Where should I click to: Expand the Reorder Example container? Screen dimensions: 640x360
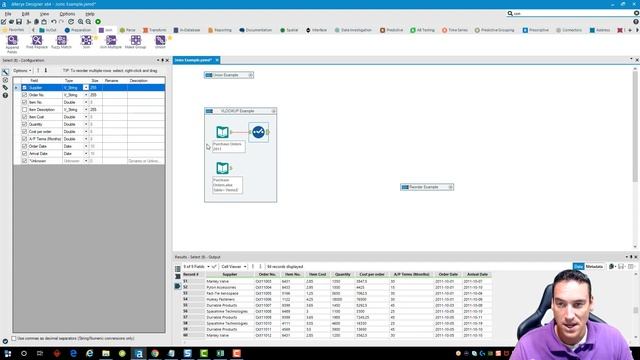451,187
